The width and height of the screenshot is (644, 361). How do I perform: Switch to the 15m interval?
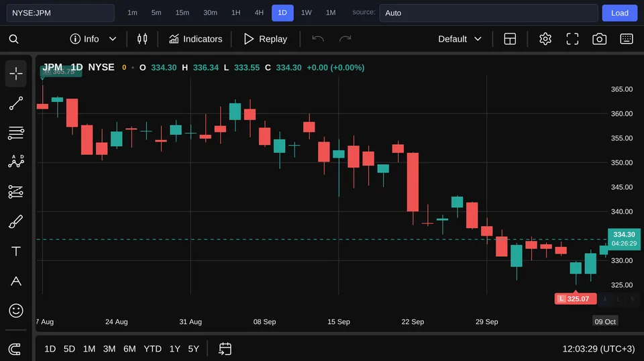coord(182,13)
